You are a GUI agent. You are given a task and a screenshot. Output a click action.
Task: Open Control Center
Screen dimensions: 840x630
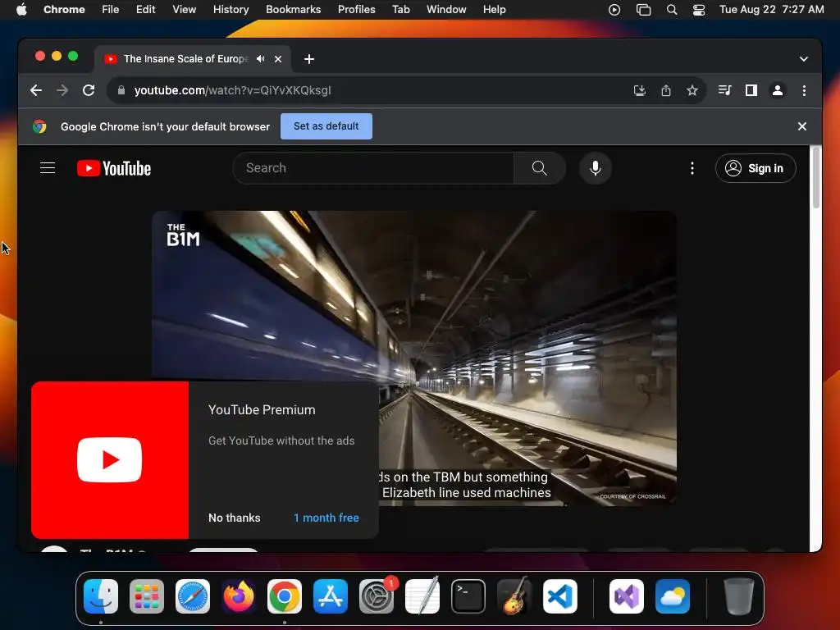(699, 10)
